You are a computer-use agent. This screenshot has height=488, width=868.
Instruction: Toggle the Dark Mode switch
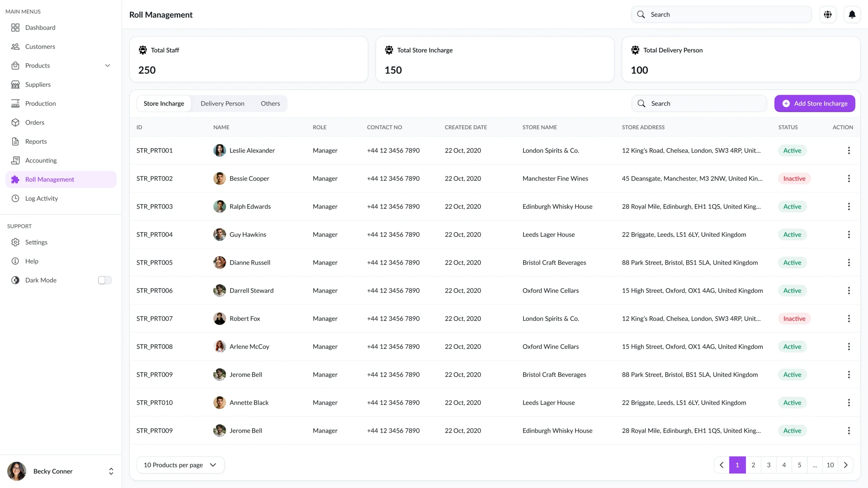tap(104, 280)
